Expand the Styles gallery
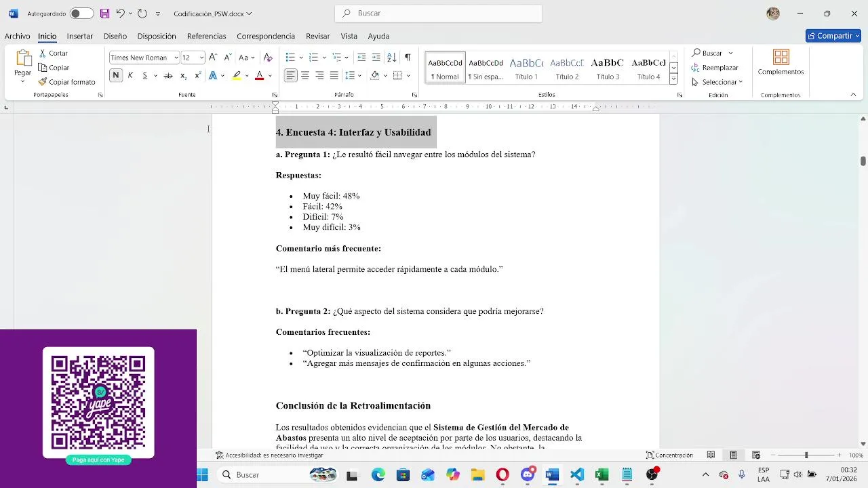The image size is (868, 488). click(x=673, y=79)
